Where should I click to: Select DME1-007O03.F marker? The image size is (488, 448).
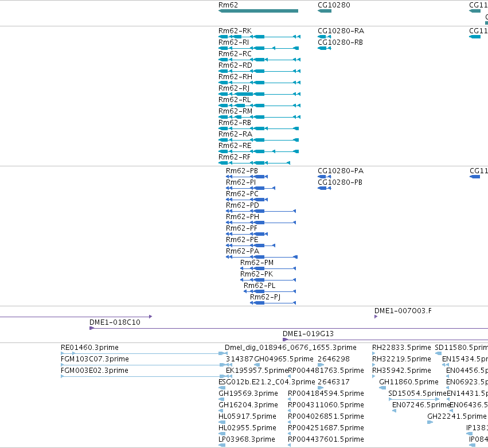(x=376, y=317)
